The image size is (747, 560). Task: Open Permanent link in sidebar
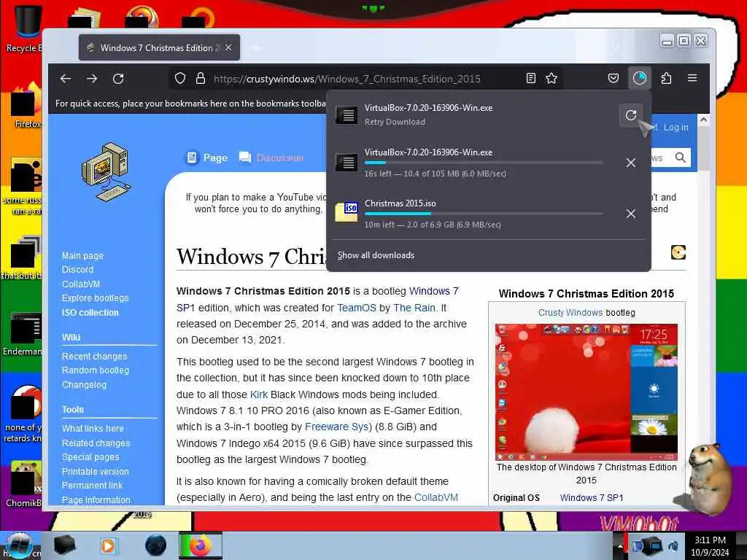point(92,486)
